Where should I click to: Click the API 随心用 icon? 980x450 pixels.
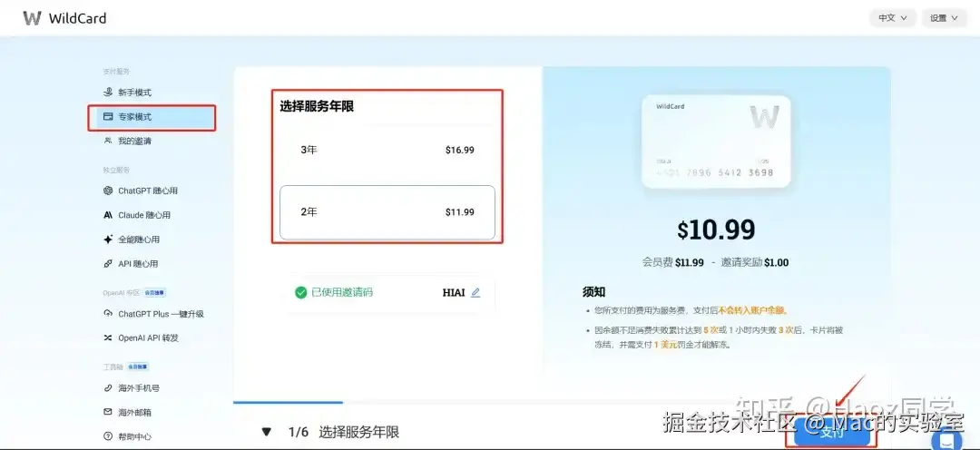pyautogui.click(x=107, y=264)
